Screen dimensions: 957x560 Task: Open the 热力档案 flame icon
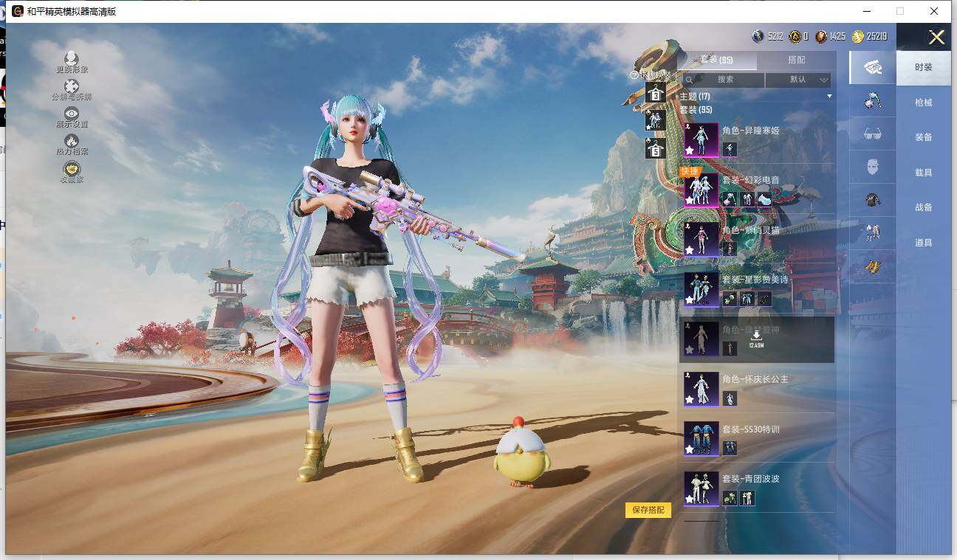pyautogui.click(x=72, y=141)
